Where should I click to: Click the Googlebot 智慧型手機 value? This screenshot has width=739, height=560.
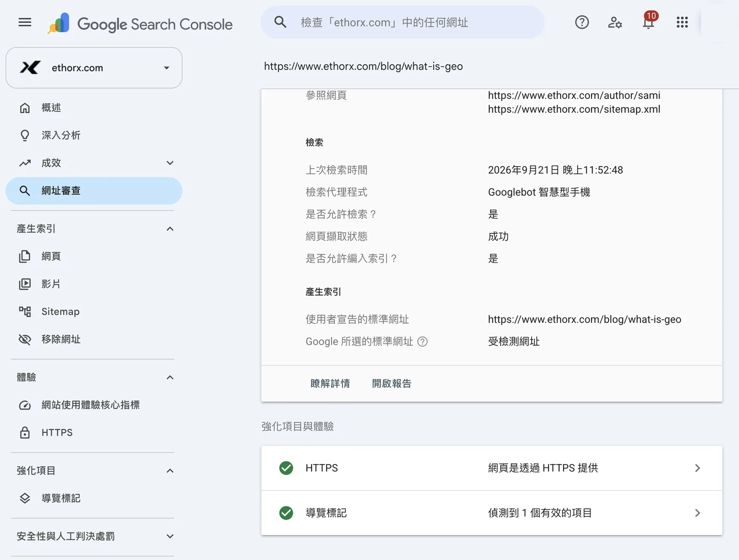click(539, 192)
